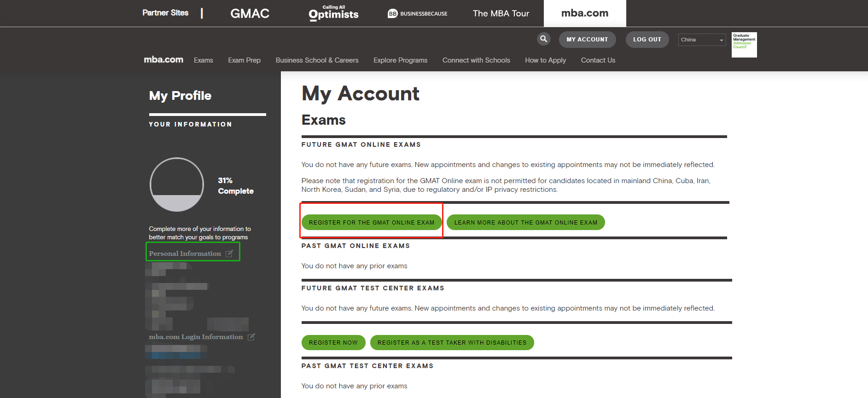The image size is (868, 398).
Task: Register as a test taker with disabilities
Action: 452,342
